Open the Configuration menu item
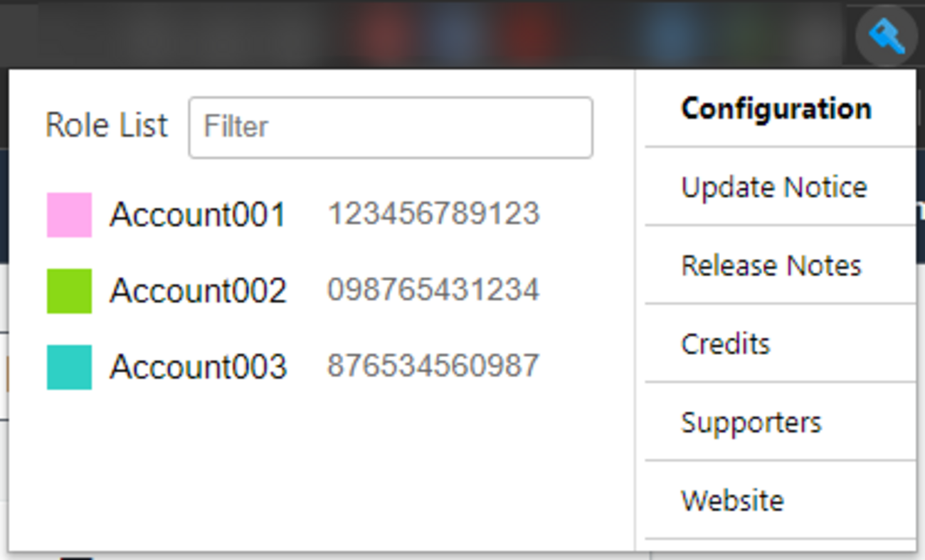 point(776,109)
